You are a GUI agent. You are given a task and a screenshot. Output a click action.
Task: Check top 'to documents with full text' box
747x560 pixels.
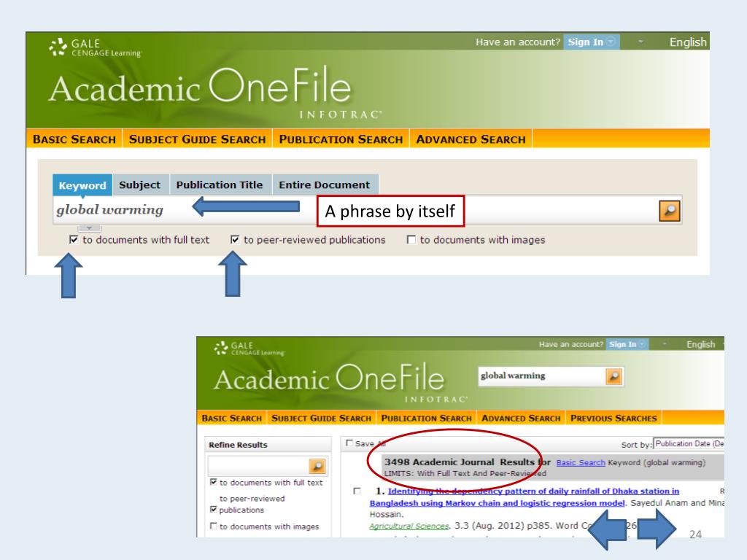pyautogui.click(x=74, y=239)
